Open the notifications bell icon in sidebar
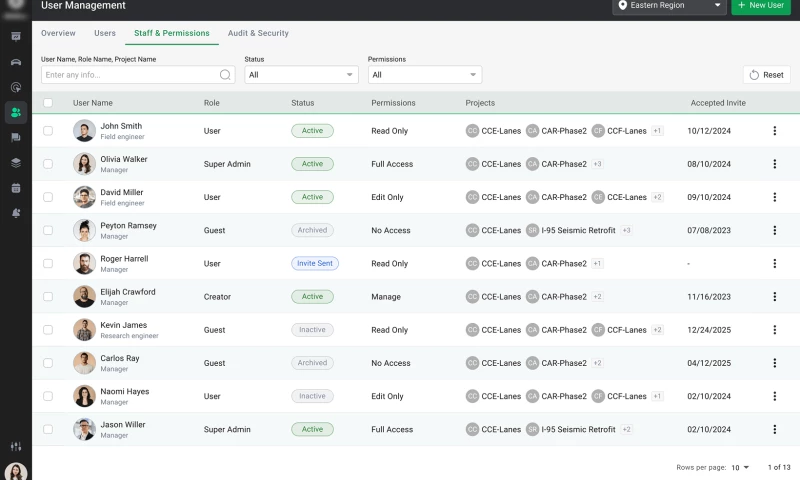 pyautogui.click(x=16, y=213)
